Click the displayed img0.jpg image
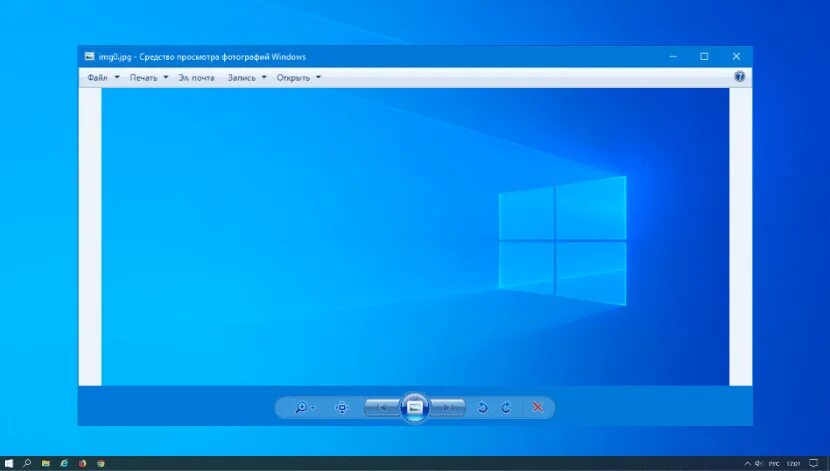The width and height of the screenshot is (830, 471). click(x=415, y=237)
